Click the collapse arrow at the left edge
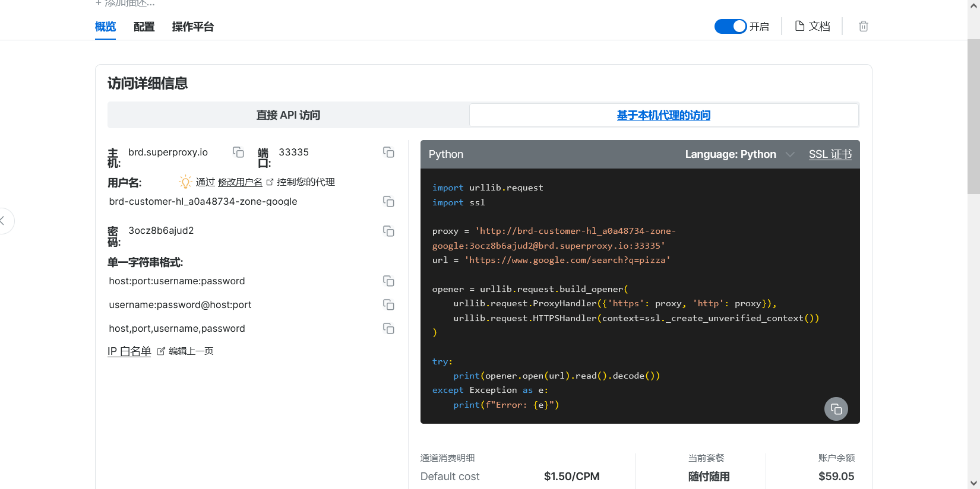This screenshot has width=980, height=489. (4, 221)
